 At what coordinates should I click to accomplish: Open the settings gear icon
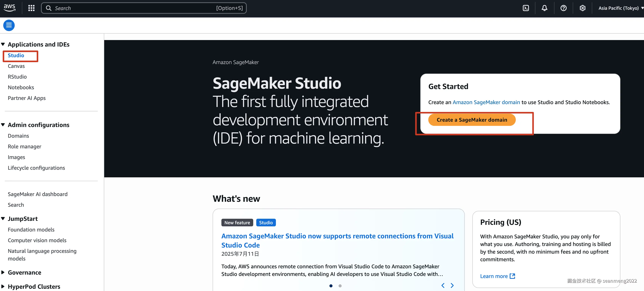tap(582, 8)
